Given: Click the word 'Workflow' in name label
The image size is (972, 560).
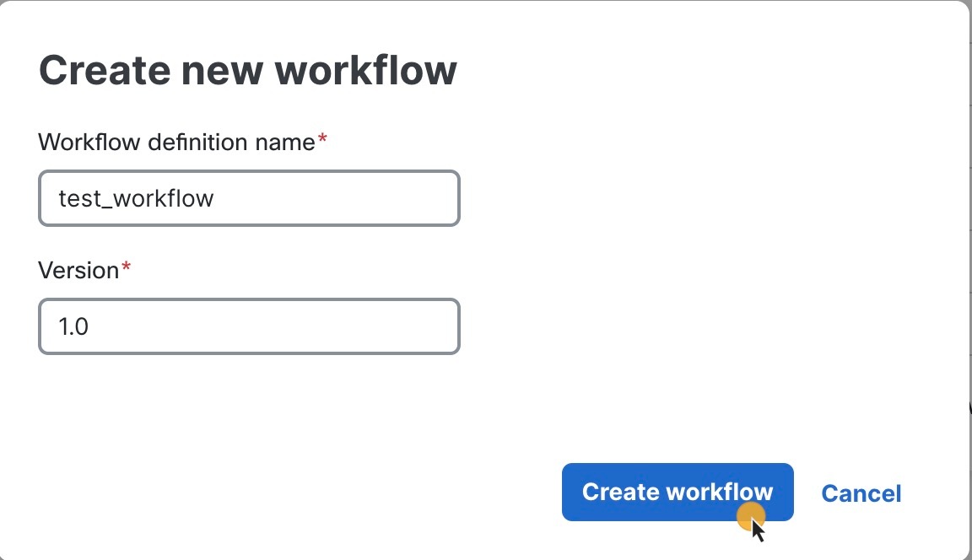Looking at the screenshot, I should coord(89,143).
